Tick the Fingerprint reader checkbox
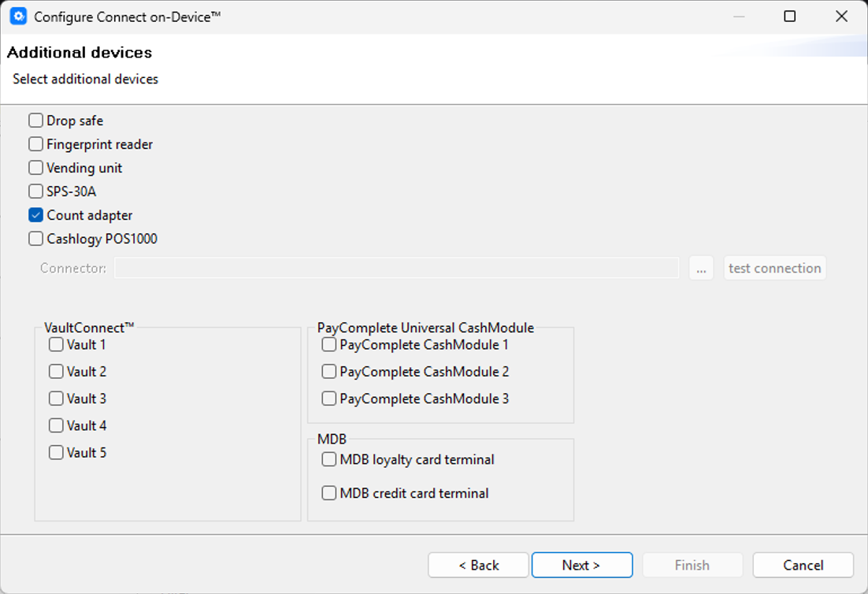Viewport: 868px width, 594px height. 36,144
